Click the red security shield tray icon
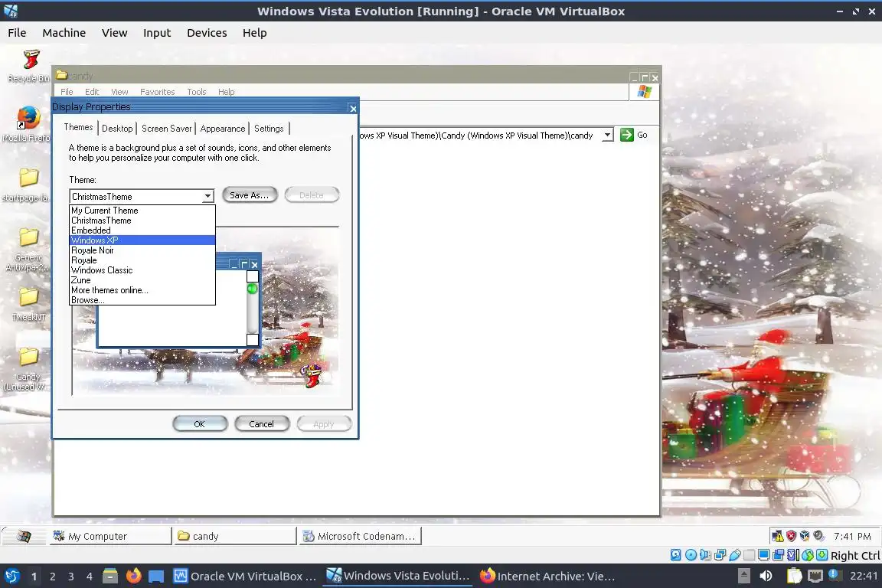The height and width of the screenshot is (588, 882). 791,536
